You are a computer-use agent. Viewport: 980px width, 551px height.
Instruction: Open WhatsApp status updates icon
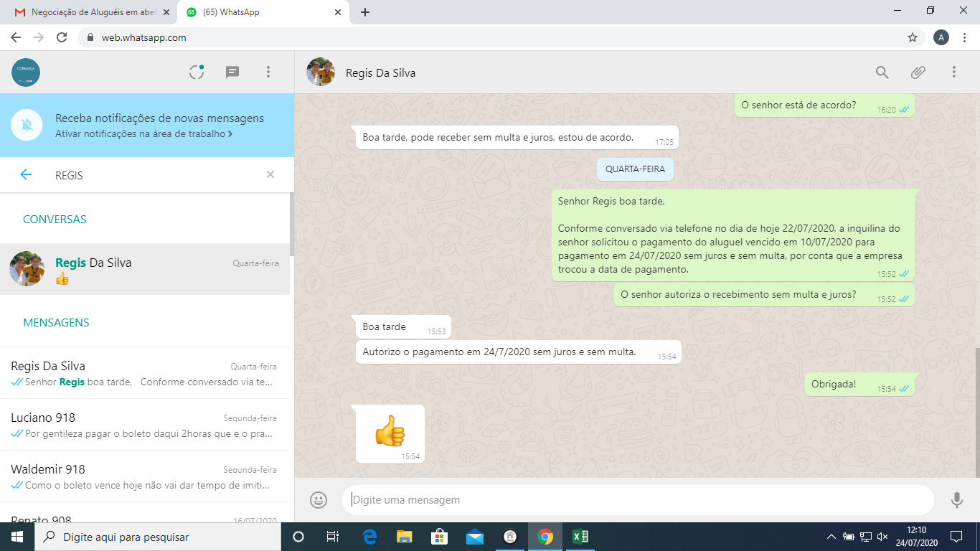(x=197, y=72)
